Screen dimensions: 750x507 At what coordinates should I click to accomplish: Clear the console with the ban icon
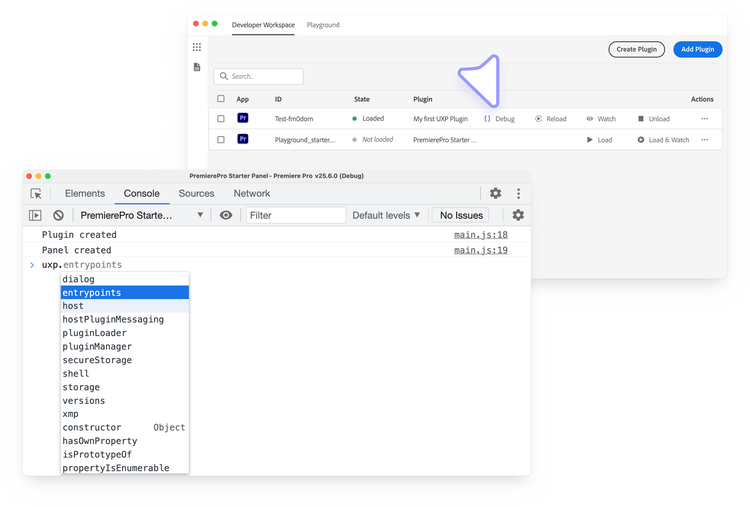tap(58, 215)
